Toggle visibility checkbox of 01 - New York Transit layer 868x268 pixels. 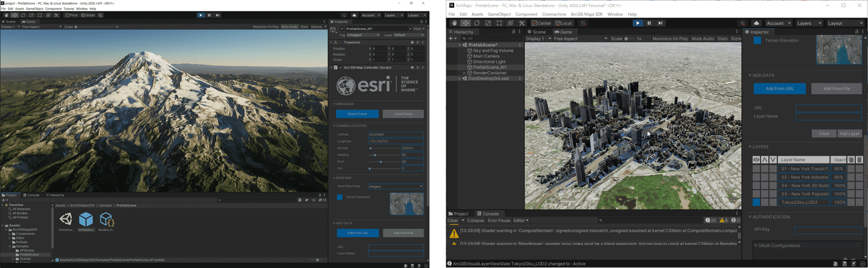click(756, 169)
